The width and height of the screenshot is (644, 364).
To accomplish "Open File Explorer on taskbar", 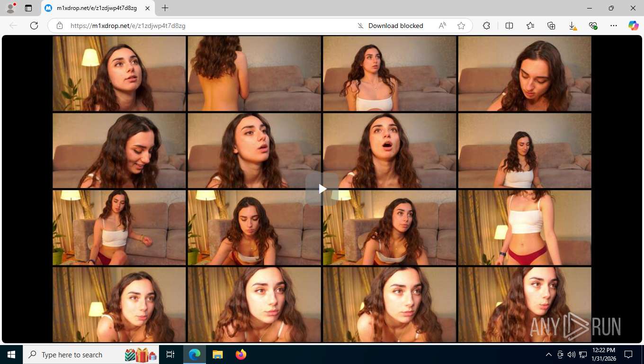I will pyautogui.click(x=217, y=355).
